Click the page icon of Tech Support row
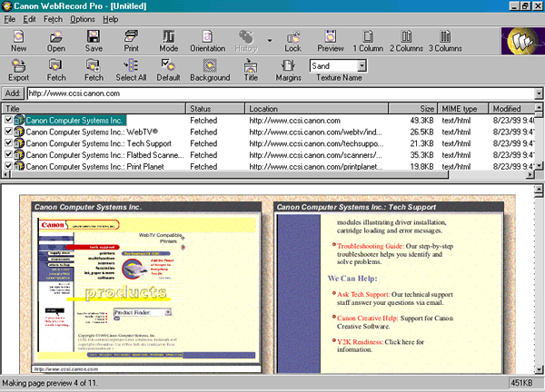 pos(19,143)
